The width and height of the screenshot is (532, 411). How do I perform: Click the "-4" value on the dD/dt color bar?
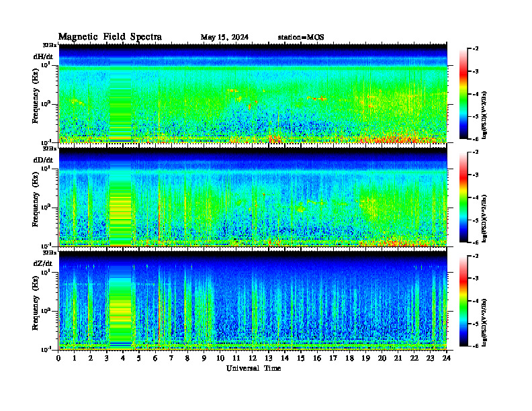click(476, 197)
